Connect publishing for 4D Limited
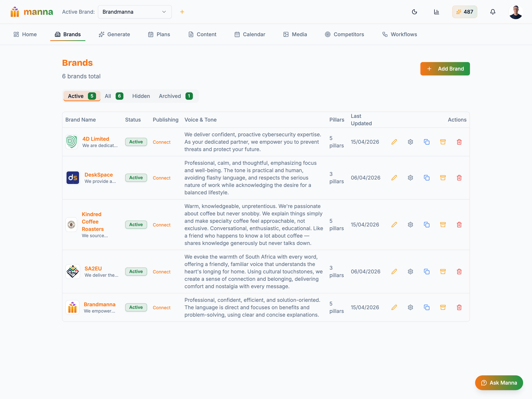The width and height of the screenshot is (532, 399). tap(161, 142)
